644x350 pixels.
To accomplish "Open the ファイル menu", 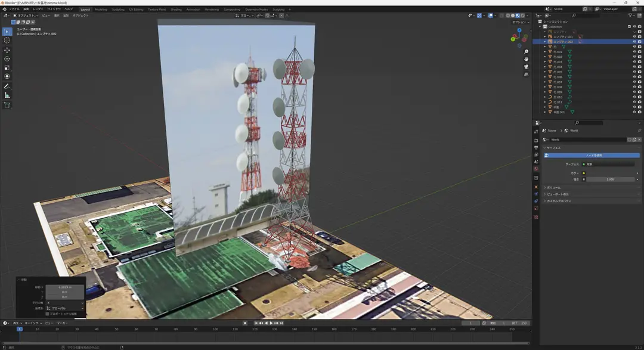I will (x=14, y=9).
